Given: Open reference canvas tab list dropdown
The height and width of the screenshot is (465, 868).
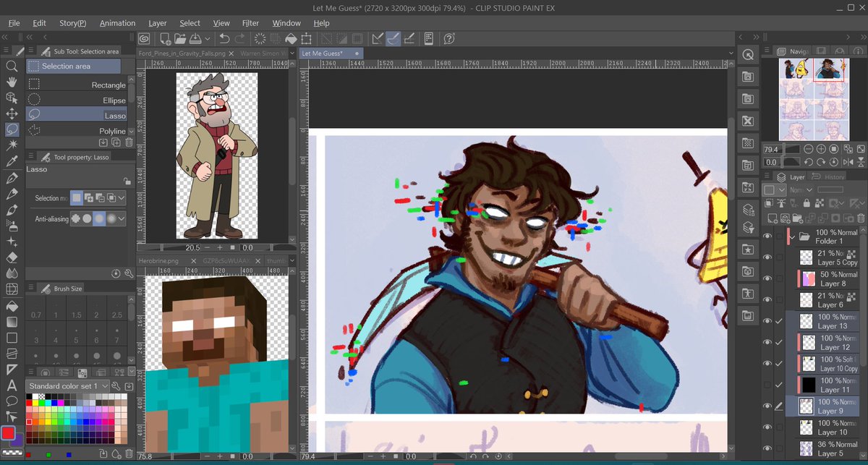Looking at the screenshot, I should [292, 53].
